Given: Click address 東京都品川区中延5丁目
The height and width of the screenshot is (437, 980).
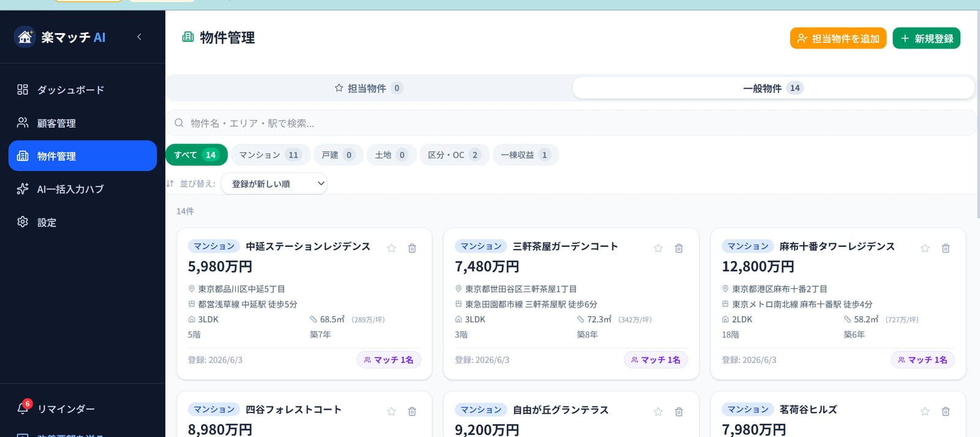Looking at the screenshot, I should (241, 289).
